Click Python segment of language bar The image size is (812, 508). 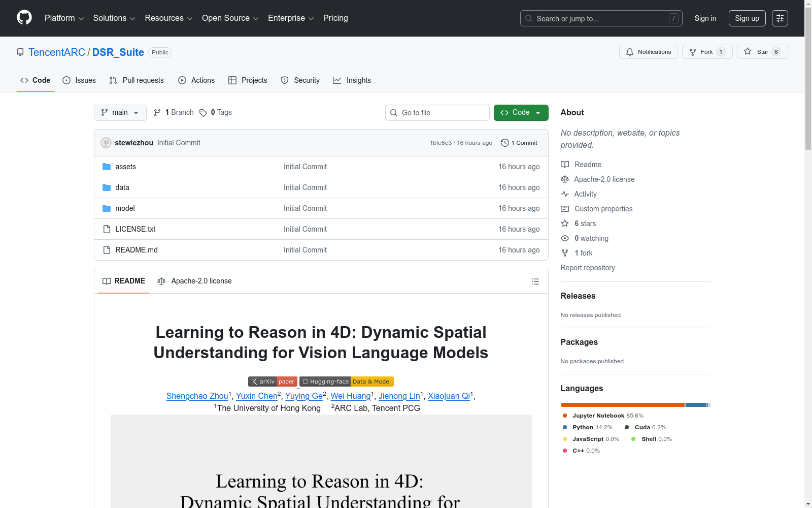point(696,405)
